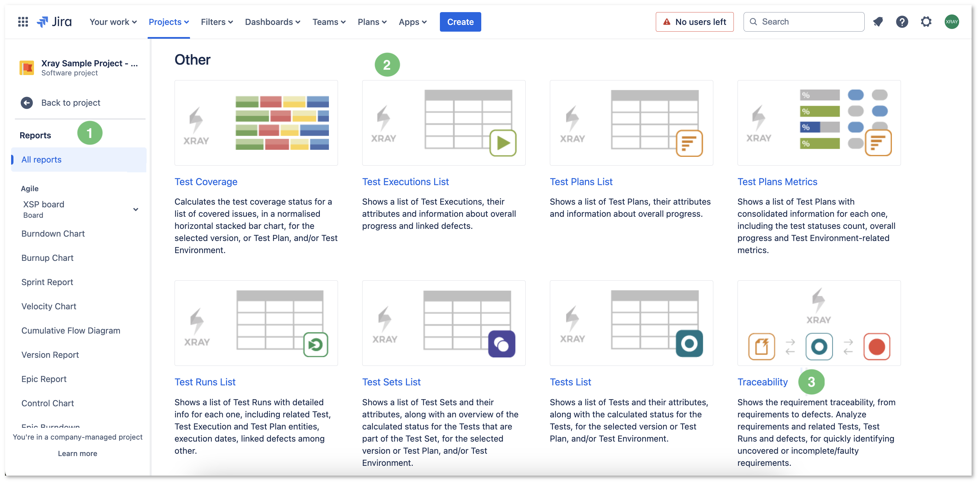Click the Xray Sample Project name

[x=89, y=63]
